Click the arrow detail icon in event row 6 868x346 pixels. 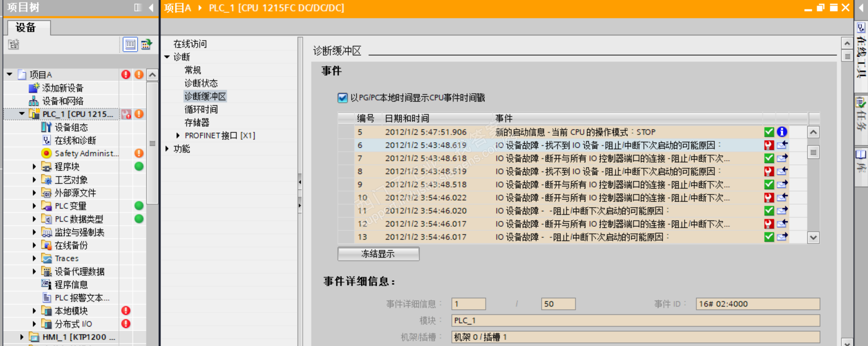tap(782, 145)
